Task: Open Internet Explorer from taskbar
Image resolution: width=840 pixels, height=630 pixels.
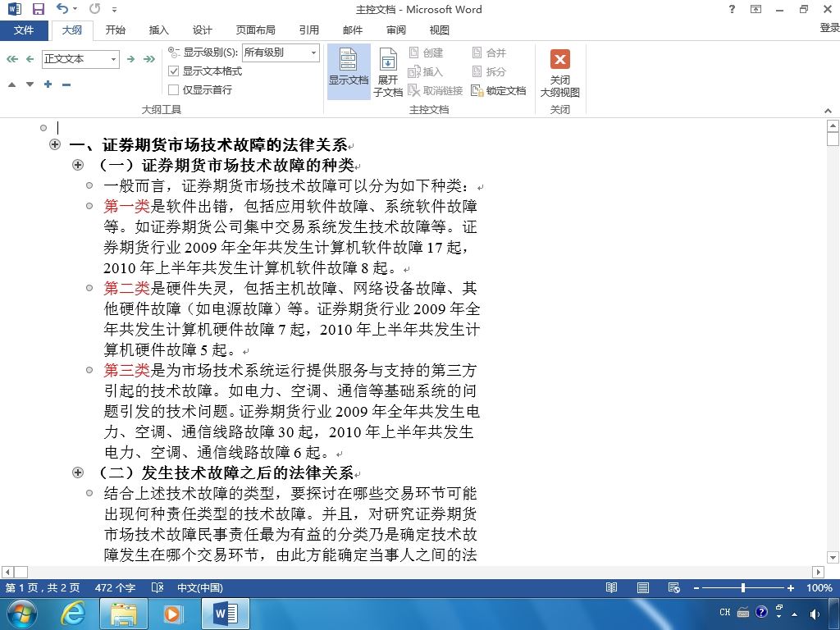Action: [x=72, y=613]
